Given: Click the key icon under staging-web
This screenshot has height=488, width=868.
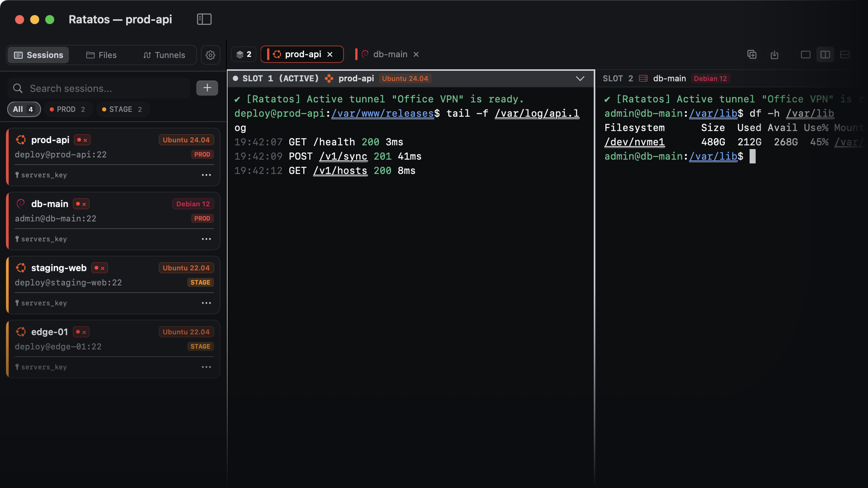Looking at the screenshot, I should [x=17, y=303].
